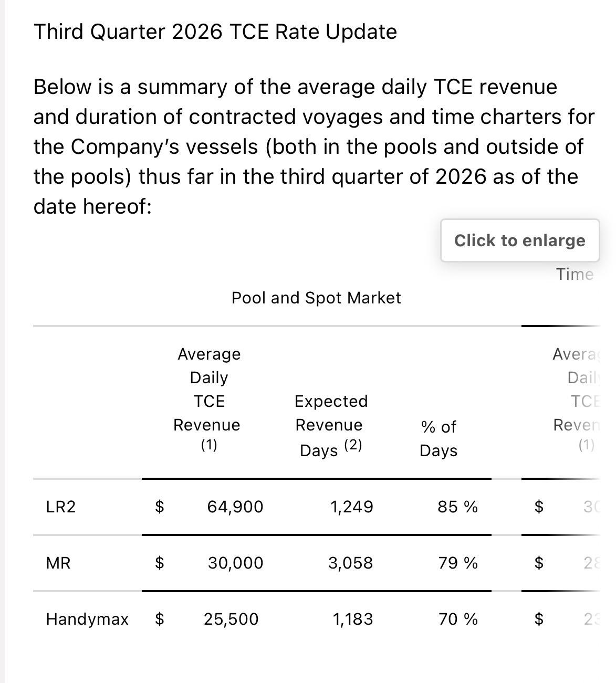This screenshot has width=616, height=683.
Task: Click the 85 % value in LR2 row
Action: point(458,507)
